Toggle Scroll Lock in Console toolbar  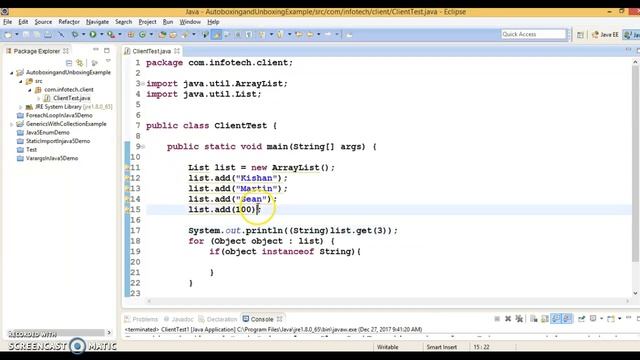544,319
